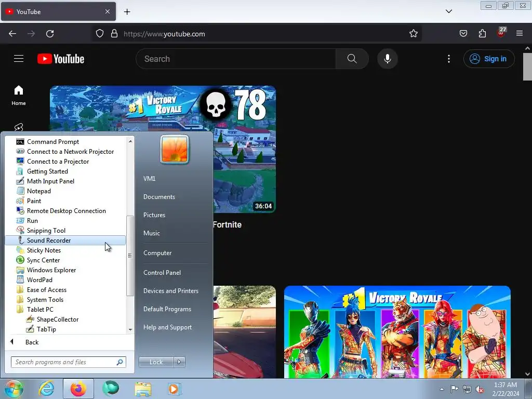Click the YouTube Search field
The width and height of the screenshot is (532, 399).
coord(236,59)
